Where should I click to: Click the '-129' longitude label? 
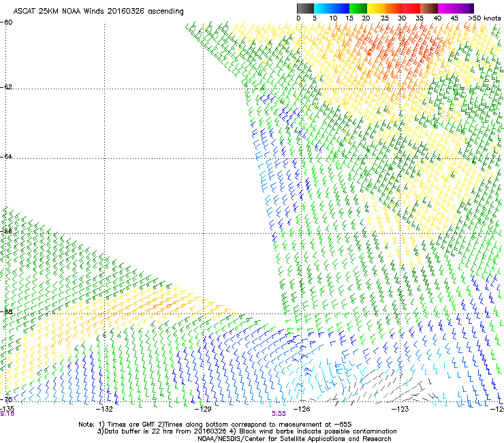[203, 409]
